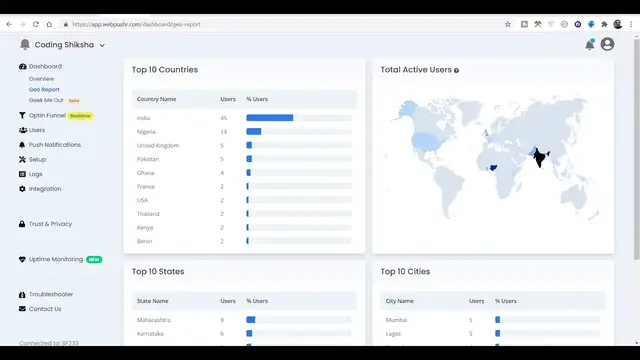The width and height of the screenshot is (640, 360).
Task: Click the State Name column header
Action: [x=153, y=301]
